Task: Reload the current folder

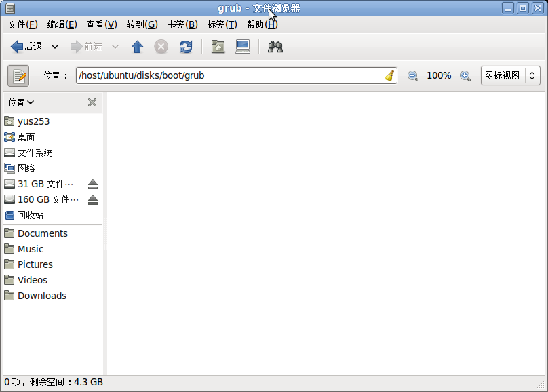Action: pos(186,47)
